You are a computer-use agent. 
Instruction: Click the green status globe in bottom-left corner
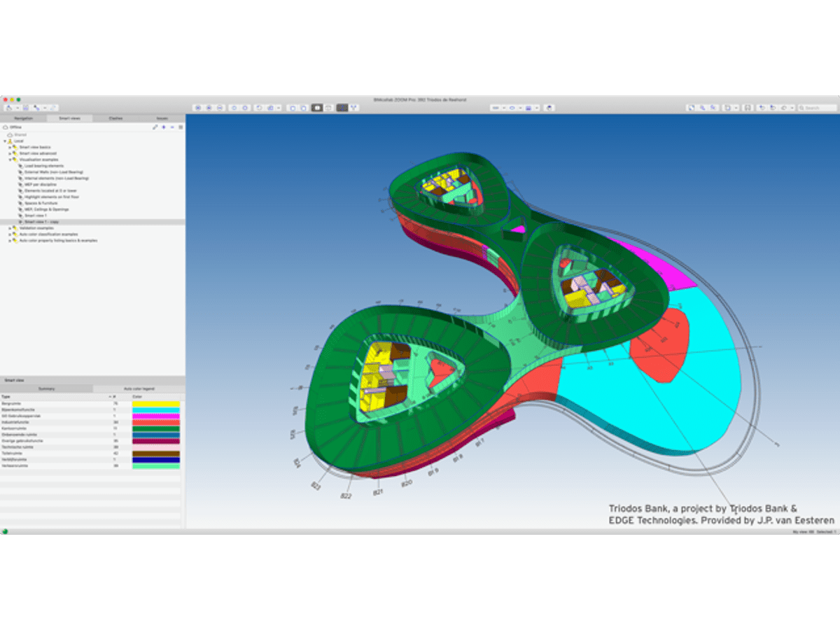click(x=5, y=531)
